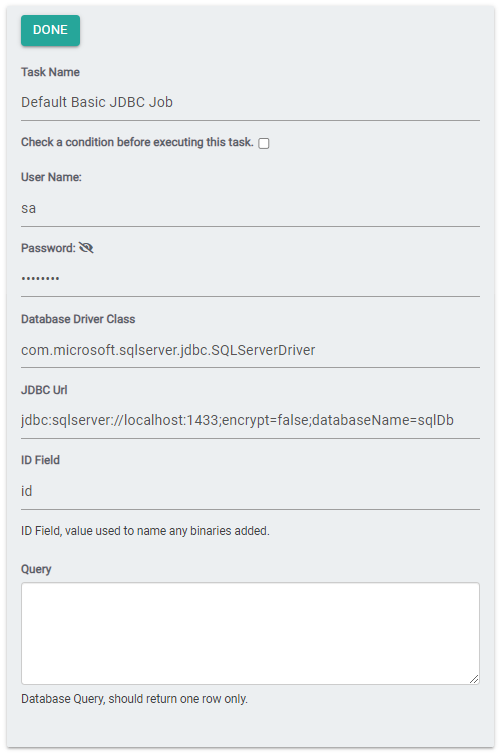Click the 'Database Query, should return one row' hint

(134, 699)
